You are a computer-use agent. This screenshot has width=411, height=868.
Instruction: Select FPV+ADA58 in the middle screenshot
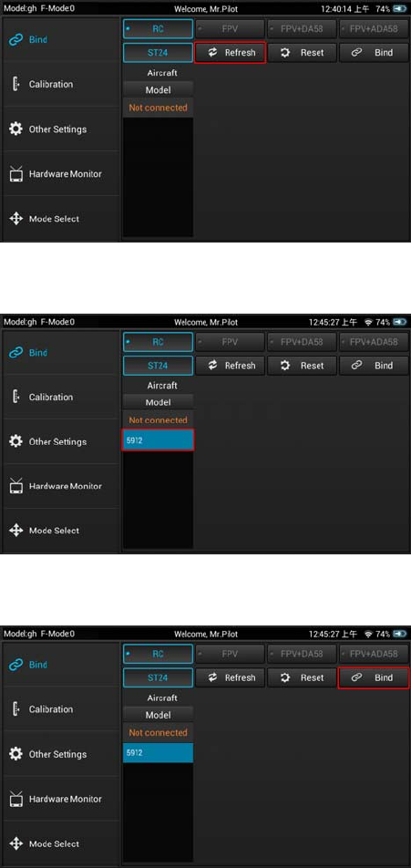pos(374,342)
